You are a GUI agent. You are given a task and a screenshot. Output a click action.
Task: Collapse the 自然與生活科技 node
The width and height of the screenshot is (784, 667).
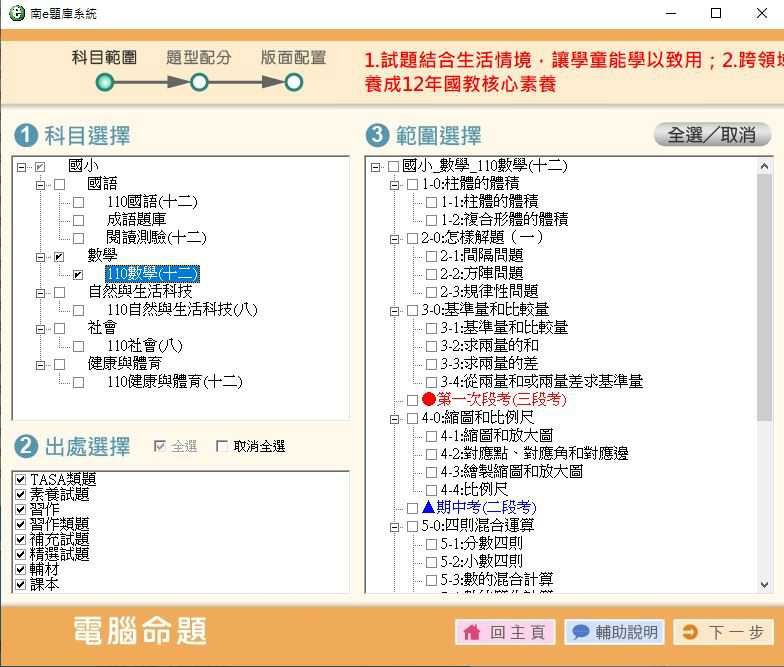pos(40,293)
